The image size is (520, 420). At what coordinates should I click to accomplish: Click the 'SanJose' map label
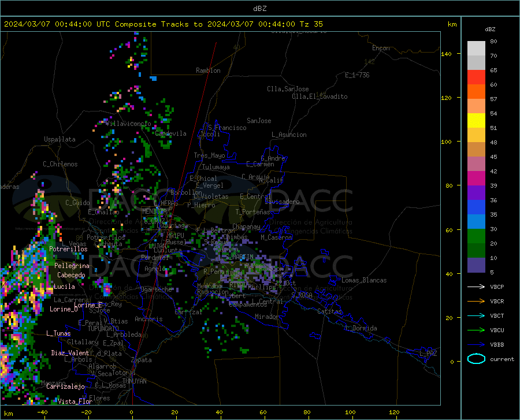coord(259,121)
